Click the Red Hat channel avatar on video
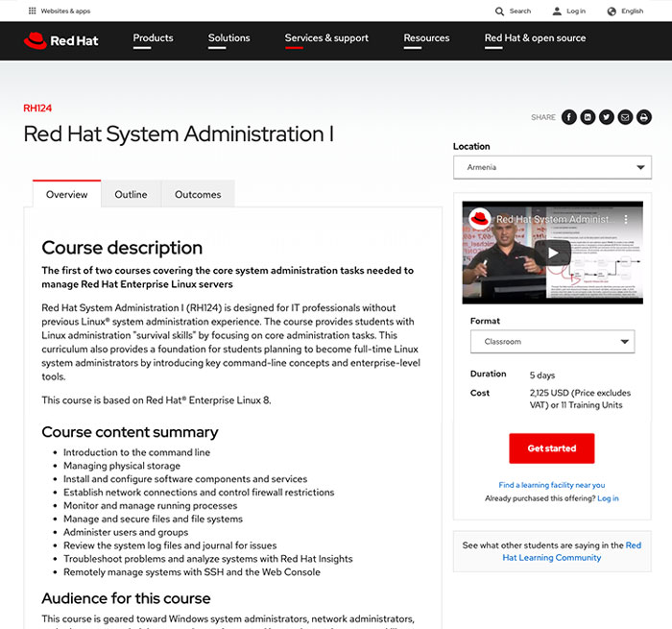Screen dimensions: 672x629 (x=480, y=219)
